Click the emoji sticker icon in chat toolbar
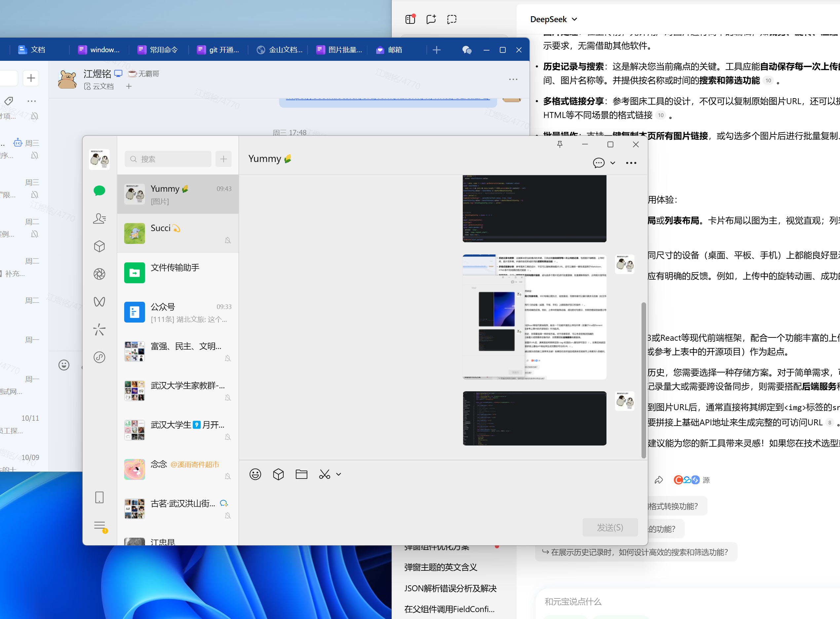The width and height of the screenshot is (840, 619). pyautogui.click(x=255, y=474)
